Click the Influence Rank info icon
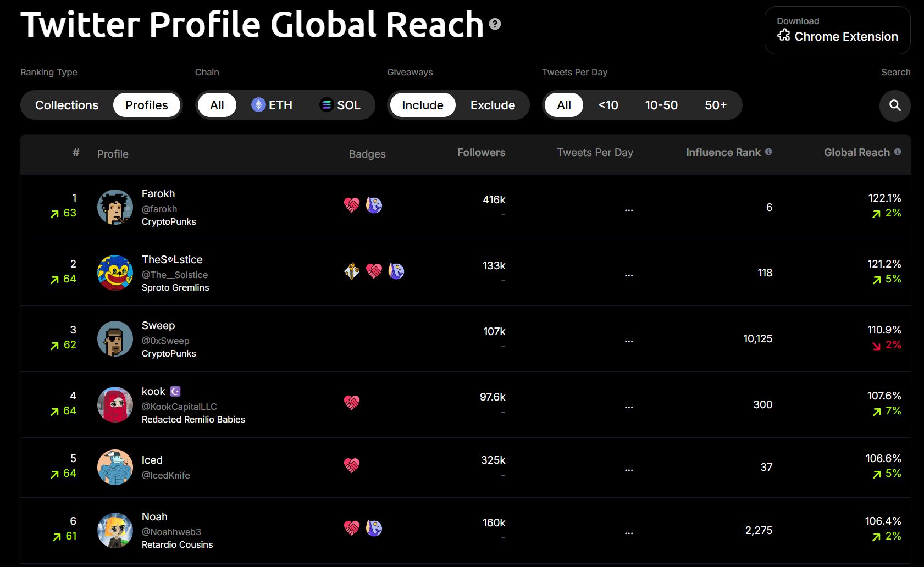924x567 pixels. [768, 152]
